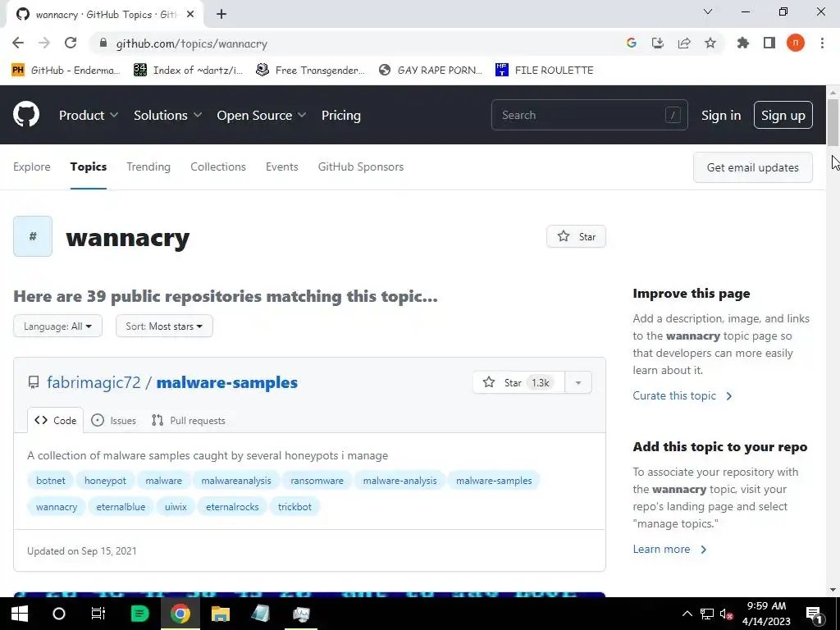The image size is (840, 630).
Task: Expand the Solutions menu
Action: [x=167, y=115]
